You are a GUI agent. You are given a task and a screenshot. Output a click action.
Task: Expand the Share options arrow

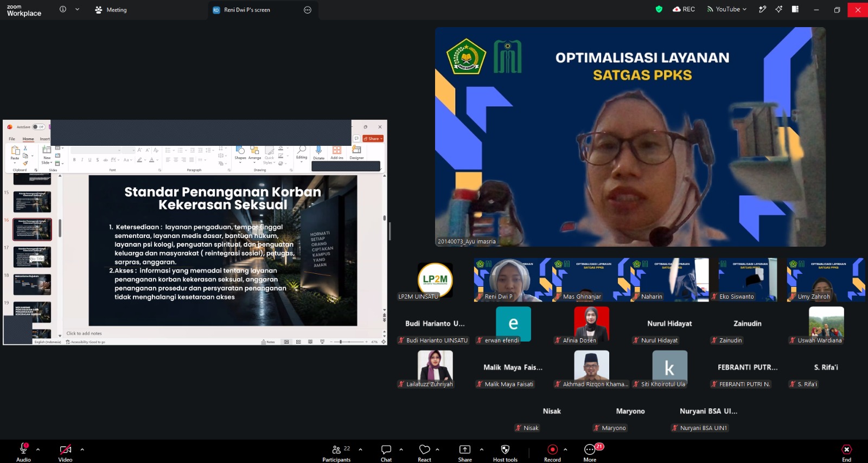click(x=481, y=449)
